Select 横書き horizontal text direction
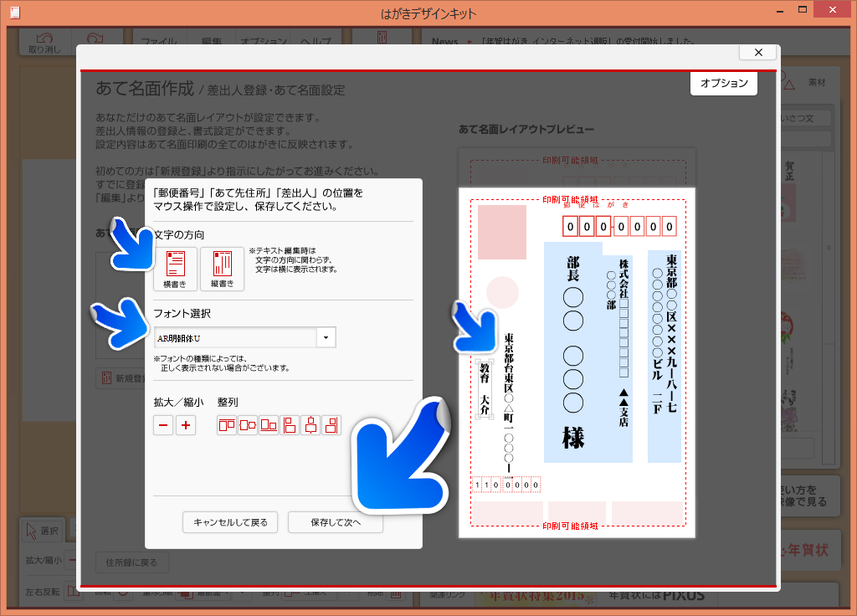 [176, 269]
